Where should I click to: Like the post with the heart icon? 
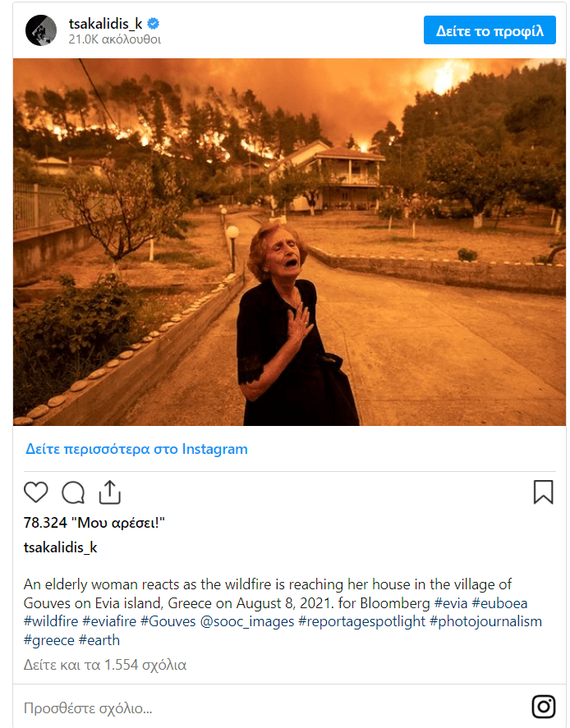[x=36, y=492]
